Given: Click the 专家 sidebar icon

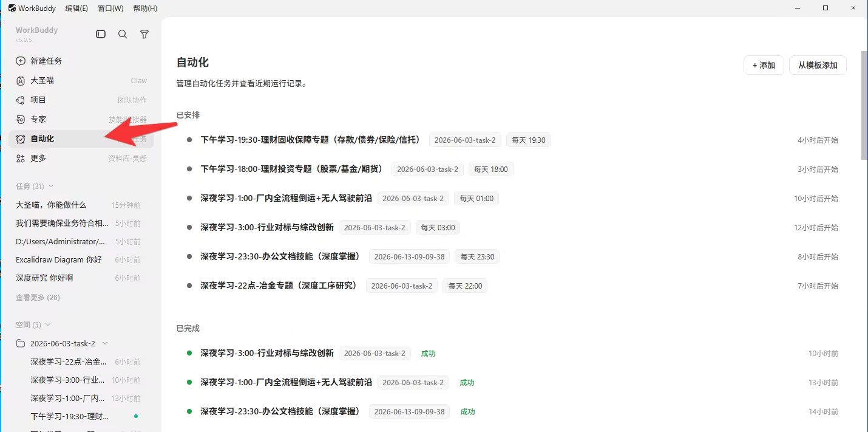Looking at the screenshot, I should pos(21,119).
